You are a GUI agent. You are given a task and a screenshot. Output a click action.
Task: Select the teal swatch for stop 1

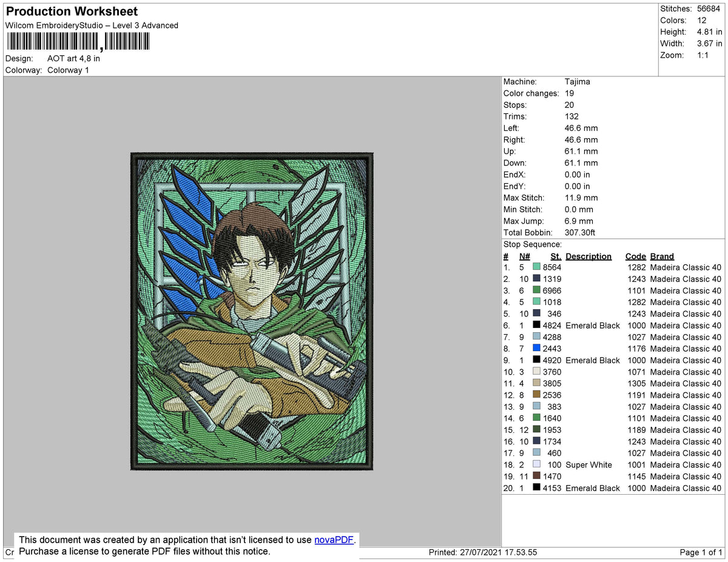pyautogui.click(x=536, y=267)
